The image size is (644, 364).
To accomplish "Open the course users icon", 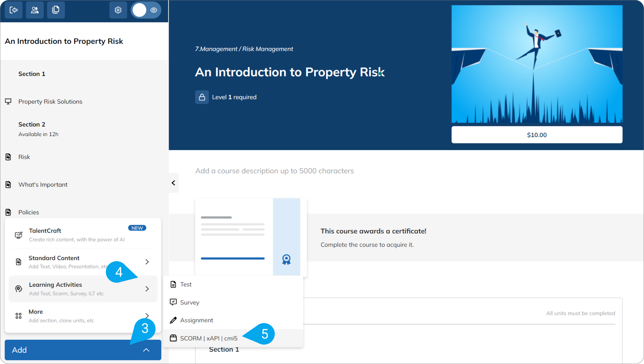I will pos(35,10).
